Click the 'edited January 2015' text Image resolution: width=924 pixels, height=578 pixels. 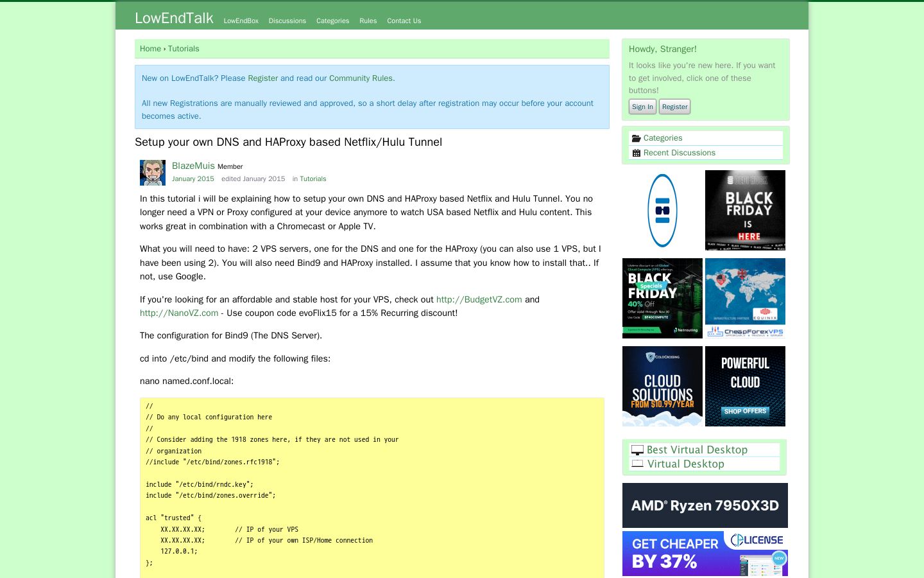click(253, 179)
